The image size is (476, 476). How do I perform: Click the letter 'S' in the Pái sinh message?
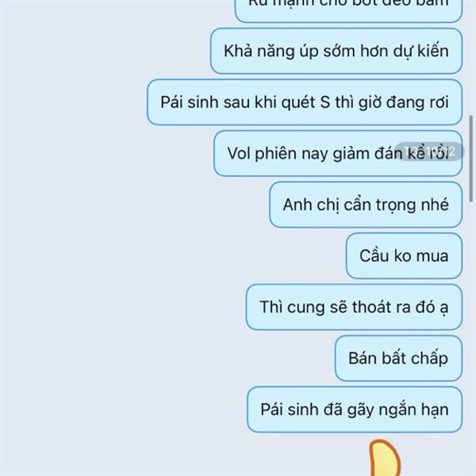tap(324, 102)
